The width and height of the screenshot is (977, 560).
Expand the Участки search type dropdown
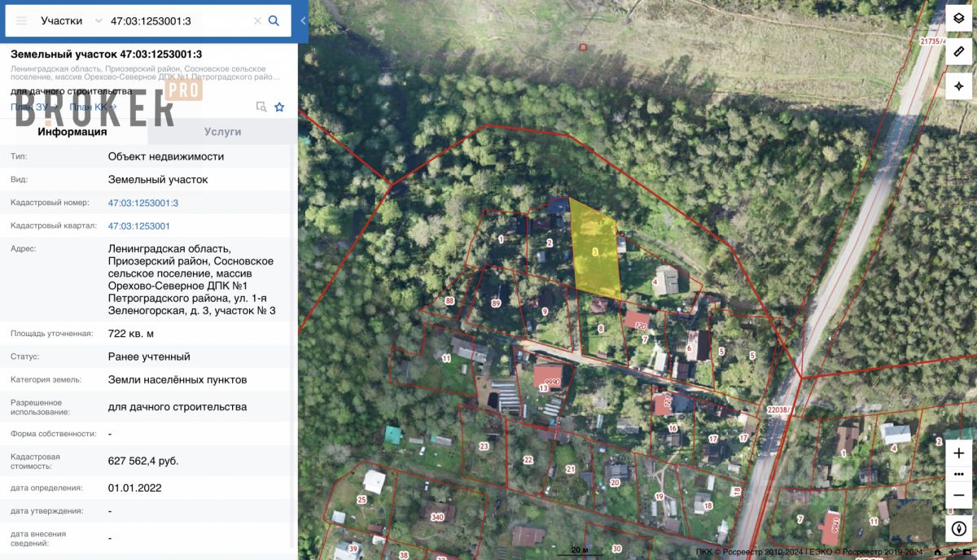72,20
